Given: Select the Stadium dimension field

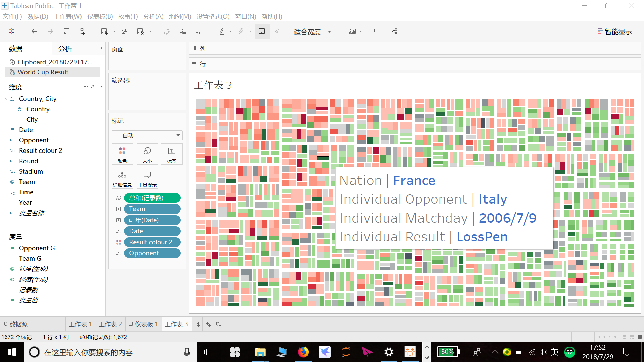Looking at the screenshot, I should 31,172.
